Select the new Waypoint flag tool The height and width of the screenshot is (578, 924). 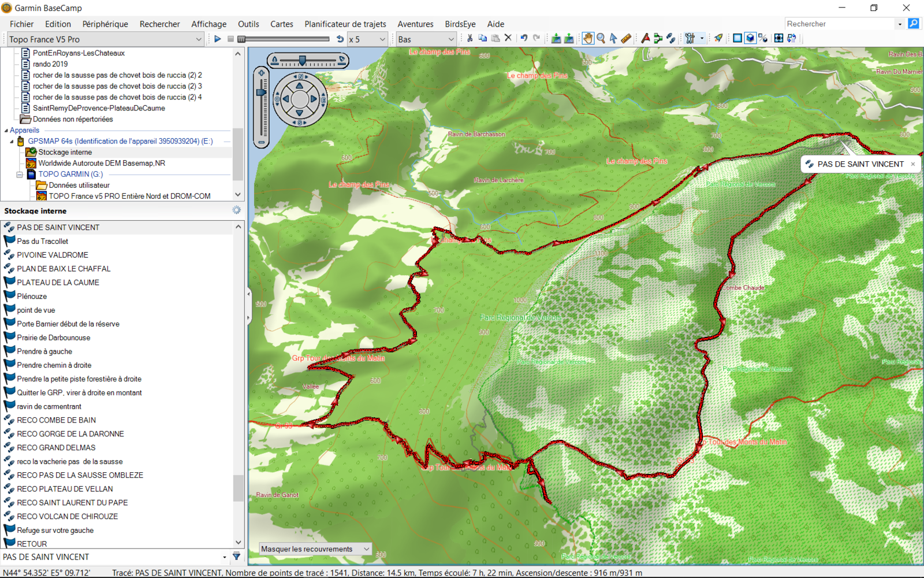coord(645,38)
